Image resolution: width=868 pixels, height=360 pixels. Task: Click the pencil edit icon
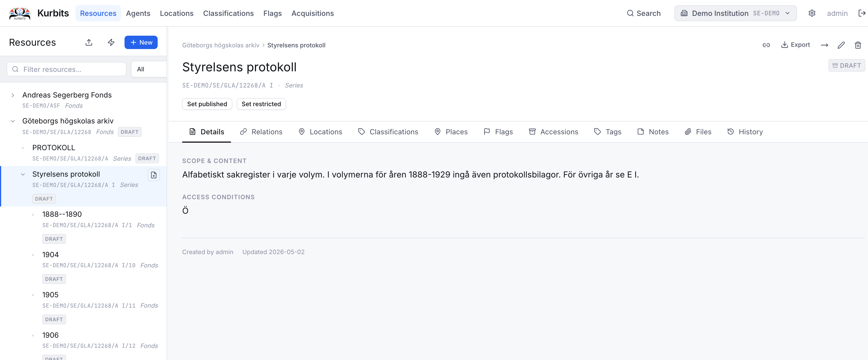click(x=841, y=45)
